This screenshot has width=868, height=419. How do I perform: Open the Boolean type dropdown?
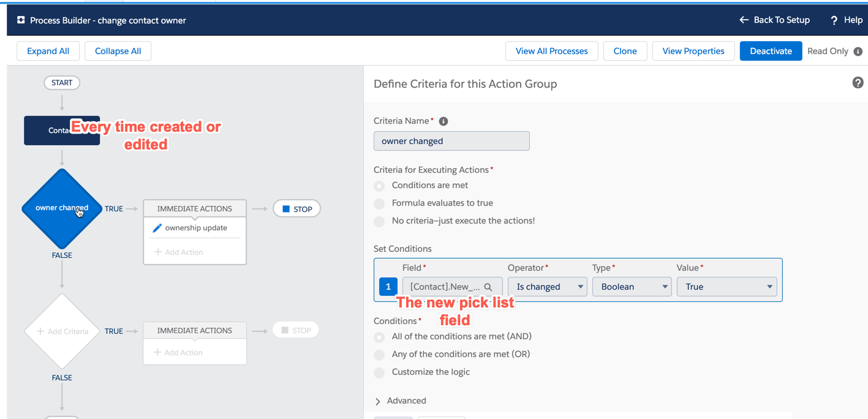coord(665,286)
